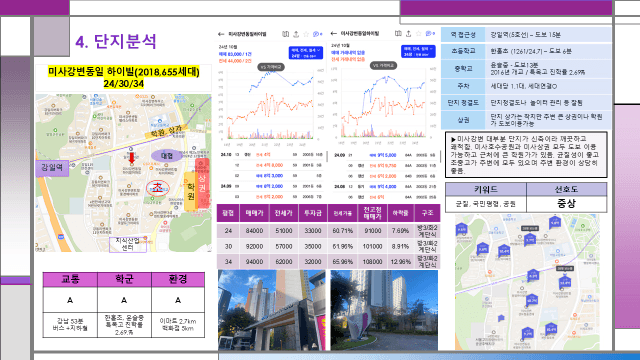640x360 pixels.
Task: Click the 초등학교 row label
Action: click(463, 51)
